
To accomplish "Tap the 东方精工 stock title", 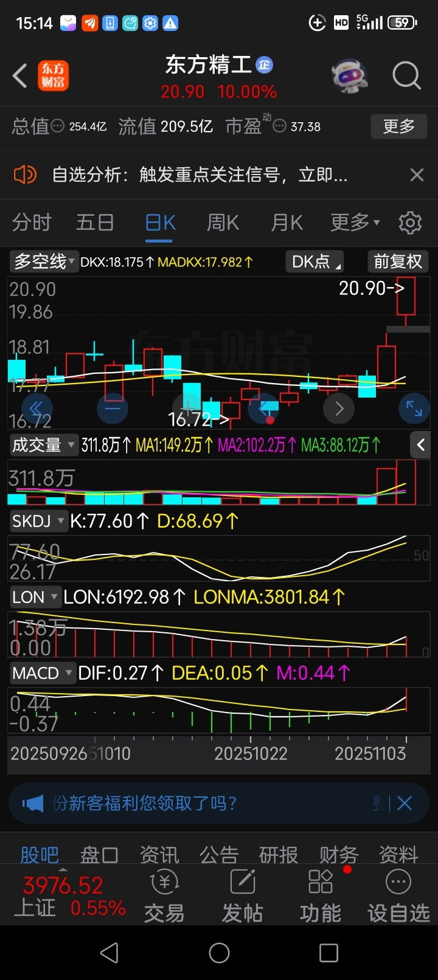I will click(x=209, y=65).
